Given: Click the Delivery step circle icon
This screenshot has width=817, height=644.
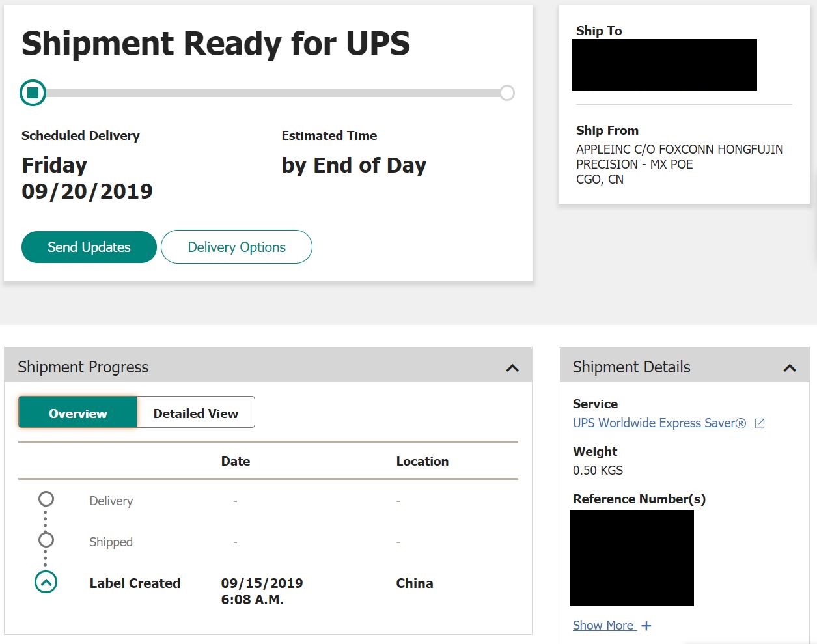Looking at the screenshot, I should click(x=46, y=499).
